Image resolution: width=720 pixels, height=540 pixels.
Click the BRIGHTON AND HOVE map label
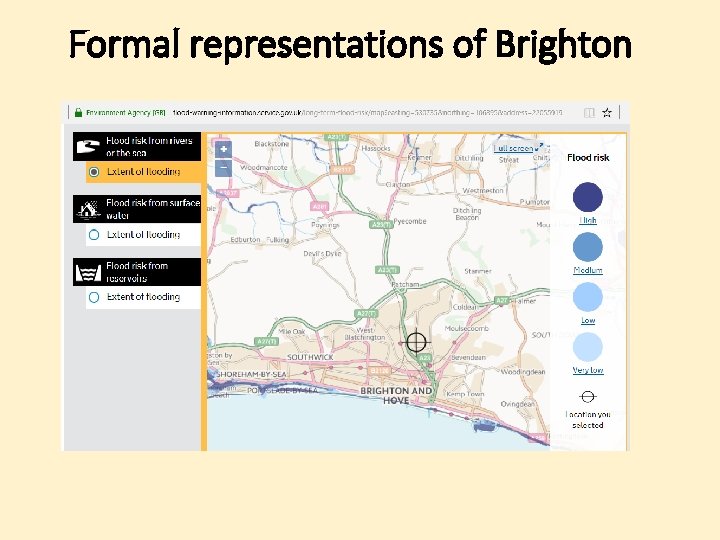[x=396, y=395]
